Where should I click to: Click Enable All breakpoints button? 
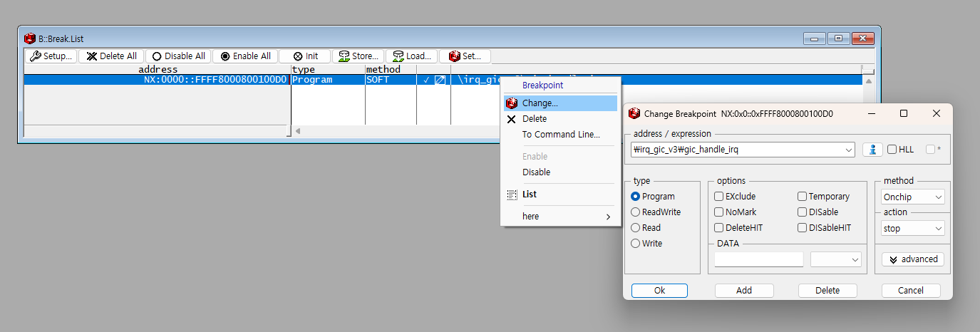point(245,56)
